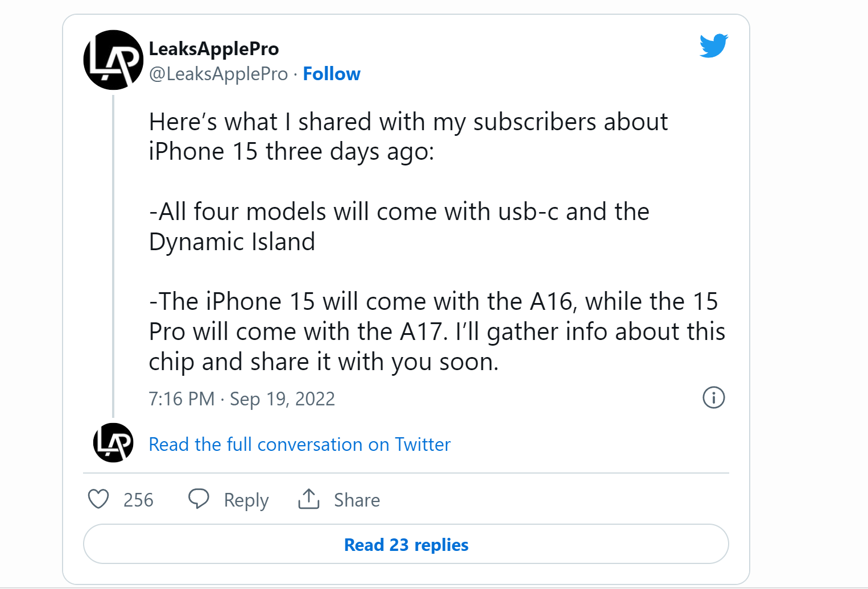Click the thread connector line below the avatar
The image size is (868, 589).
[x=113, y=256]
